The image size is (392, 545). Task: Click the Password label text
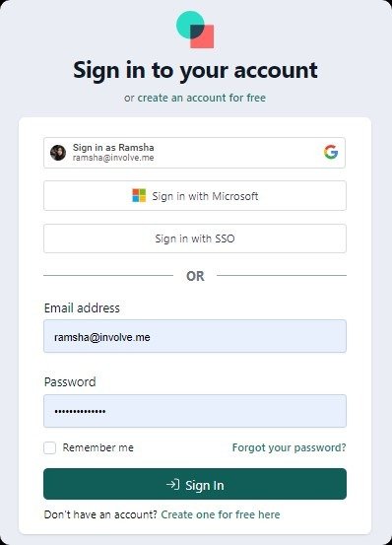(70, 381)
